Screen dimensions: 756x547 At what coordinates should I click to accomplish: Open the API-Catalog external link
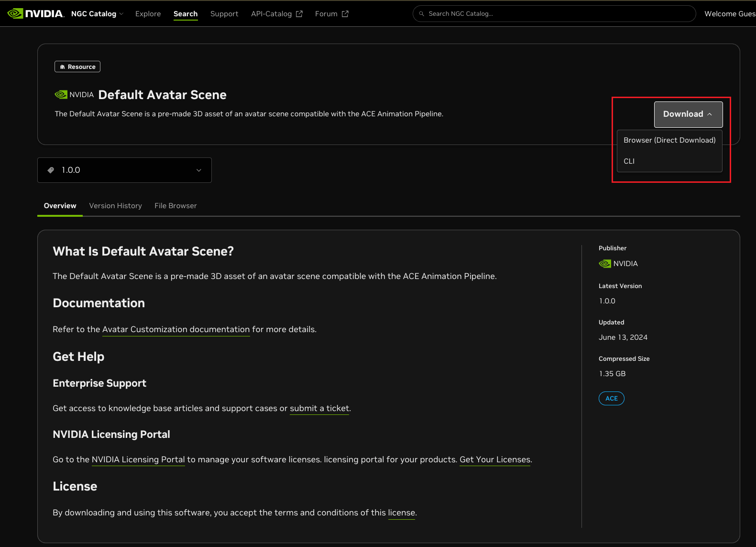point(277,14)
